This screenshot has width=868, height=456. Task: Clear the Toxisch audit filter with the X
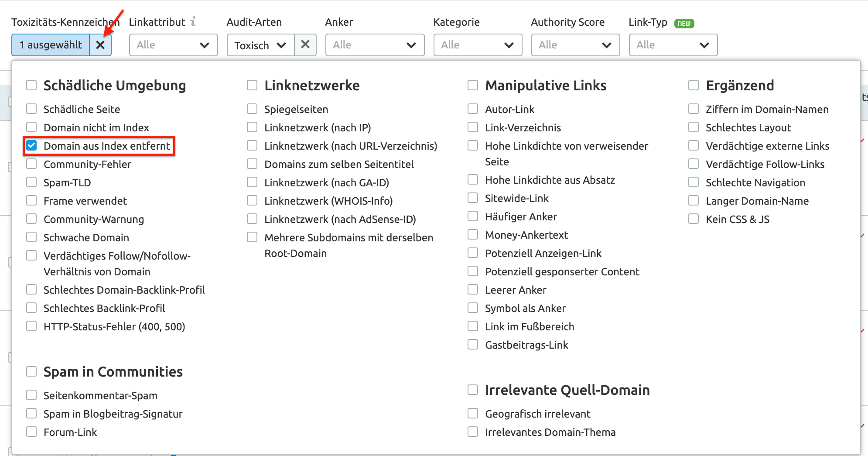coord(305,45)
